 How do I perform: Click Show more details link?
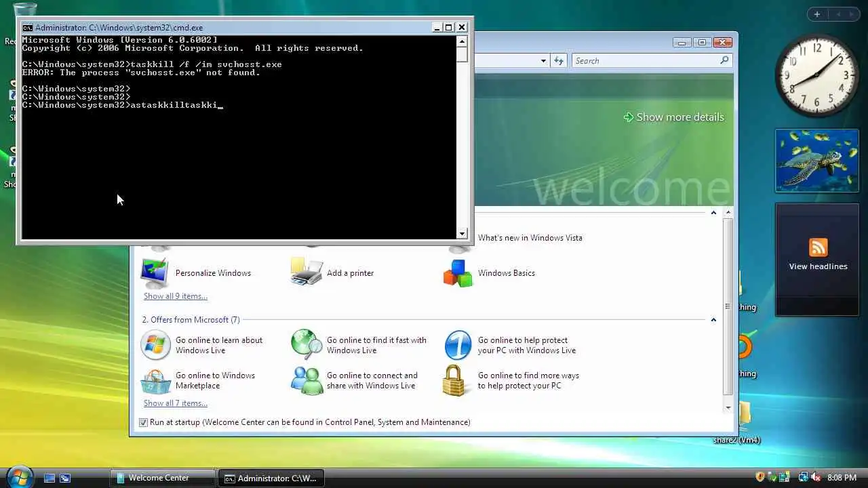coord(674,117)
